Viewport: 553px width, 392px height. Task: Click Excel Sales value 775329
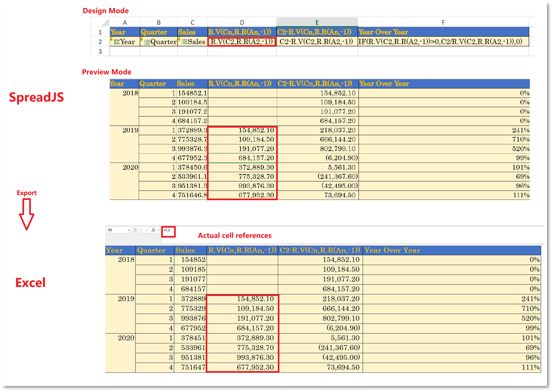[x=190, y=308]
